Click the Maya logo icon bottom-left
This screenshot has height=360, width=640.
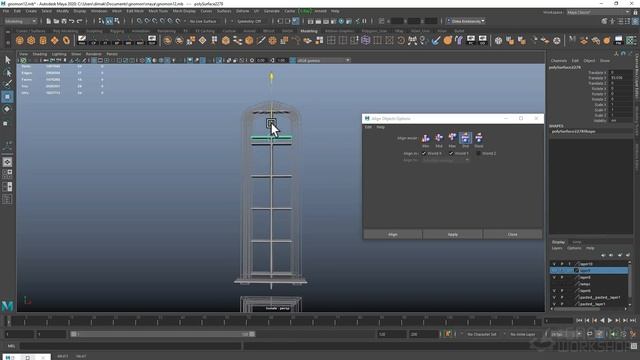7,306
